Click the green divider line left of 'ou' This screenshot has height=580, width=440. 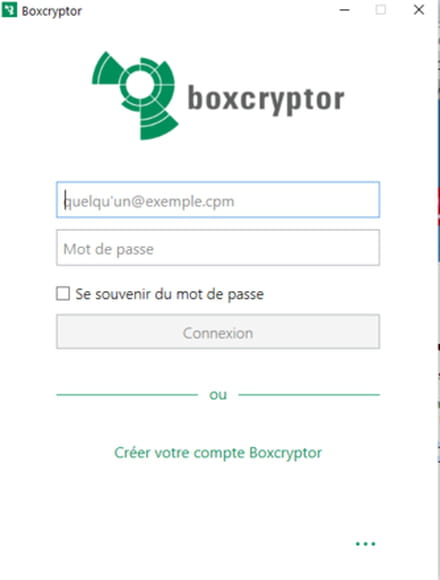[x=127, y=395]
